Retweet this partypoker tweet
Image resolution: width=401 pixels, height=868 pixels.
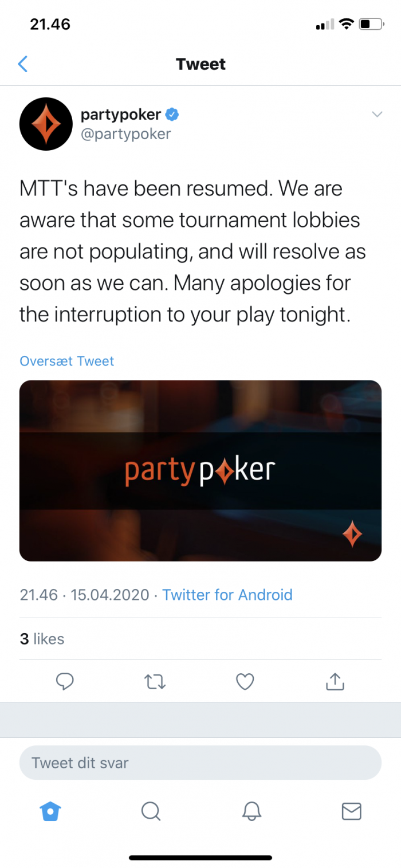155,681
